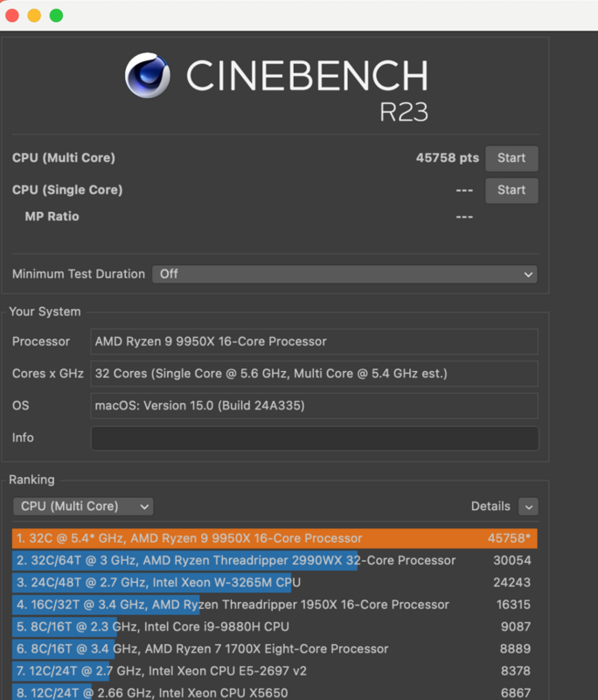The width and height of the screenshot is (598, 700).
Task: Click the Cinebench logo sphere icon
Action: click(148, 75)
